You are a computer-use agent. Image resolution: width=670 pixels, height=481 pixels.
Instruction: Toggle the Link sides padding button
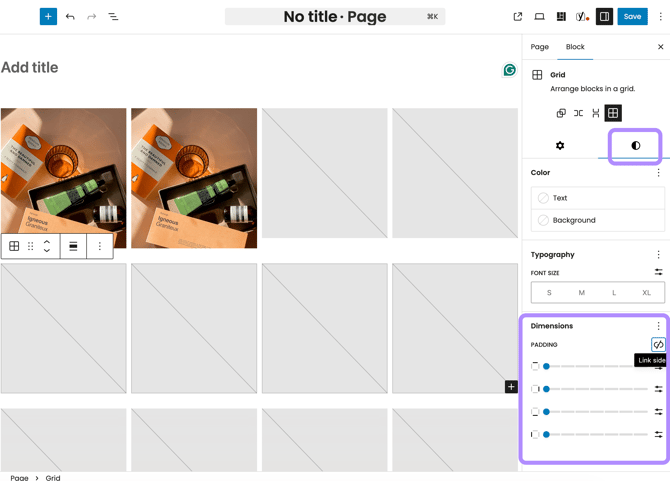658,345
